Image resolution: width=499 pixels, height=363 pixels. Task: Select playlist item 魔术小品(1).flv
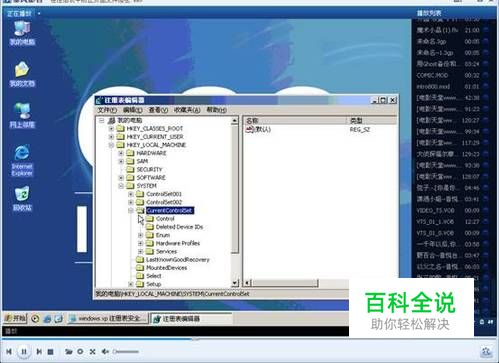coord(448,30)
